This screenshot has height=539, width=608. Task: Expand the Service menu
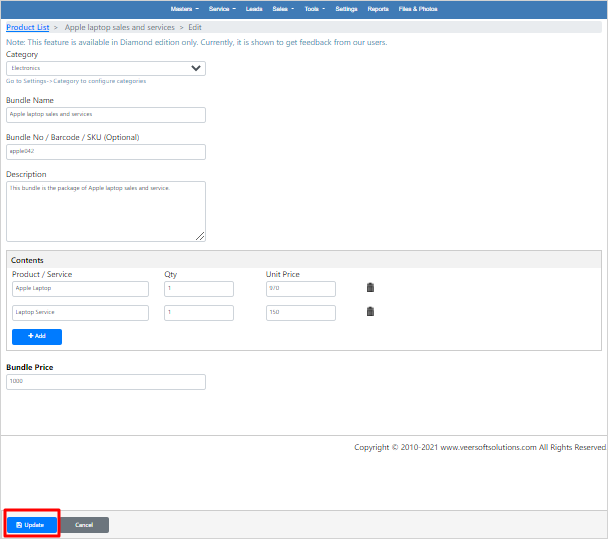pyautogui.click(x=222, y=8)
